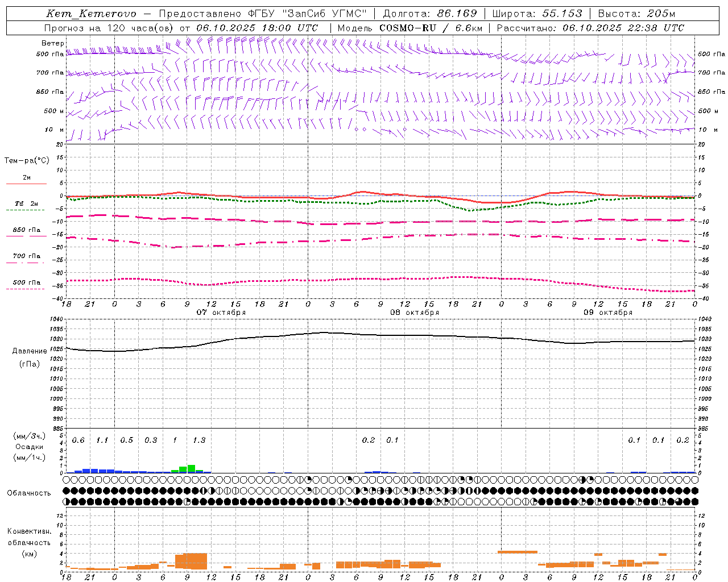This screenshot has height=582, width=728.
Task: Click the 'Давление' pressure panel label
Action: [30, 351]
